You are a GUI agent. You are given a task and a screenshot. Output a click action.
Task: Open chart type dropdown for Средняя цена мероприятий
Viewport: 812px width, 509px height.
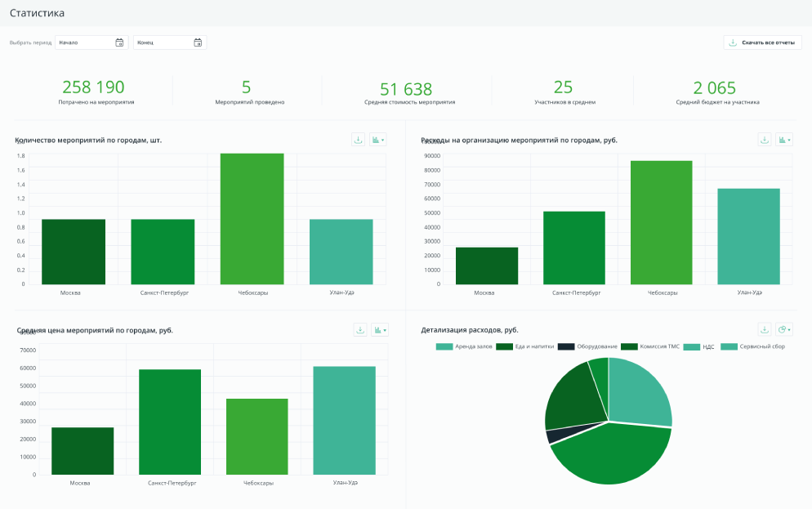(x=380, y=330)
